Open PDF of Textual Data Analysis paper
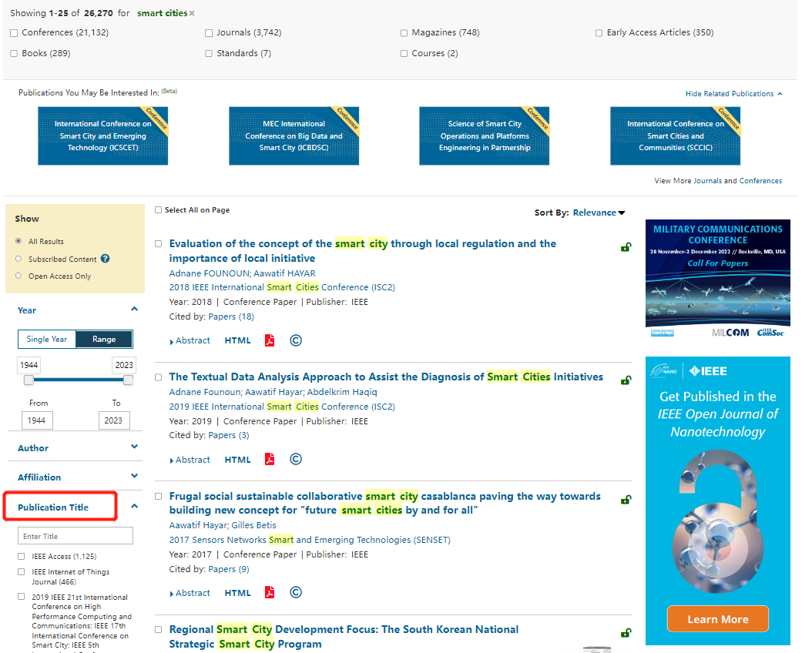812x653 pixels. (x=270, y=460)
